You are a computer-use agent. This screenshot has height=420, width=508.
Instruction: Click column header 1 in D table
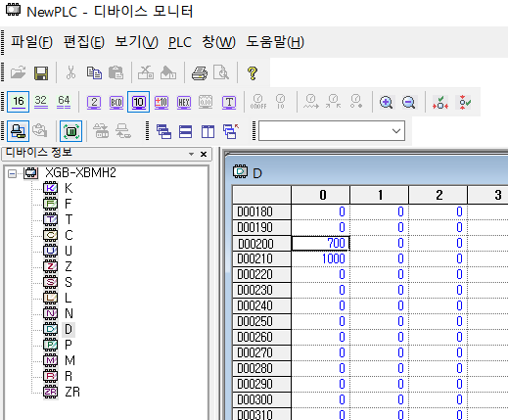(x=379, y=195)
